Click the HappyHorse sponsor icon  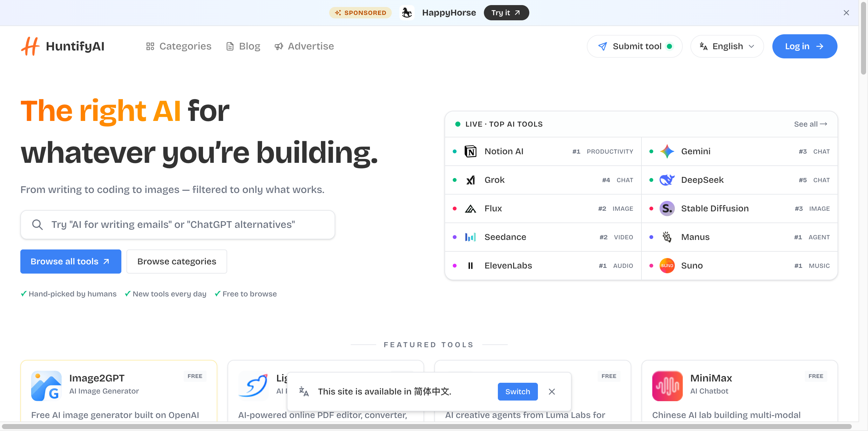click(x=407, y=13)
